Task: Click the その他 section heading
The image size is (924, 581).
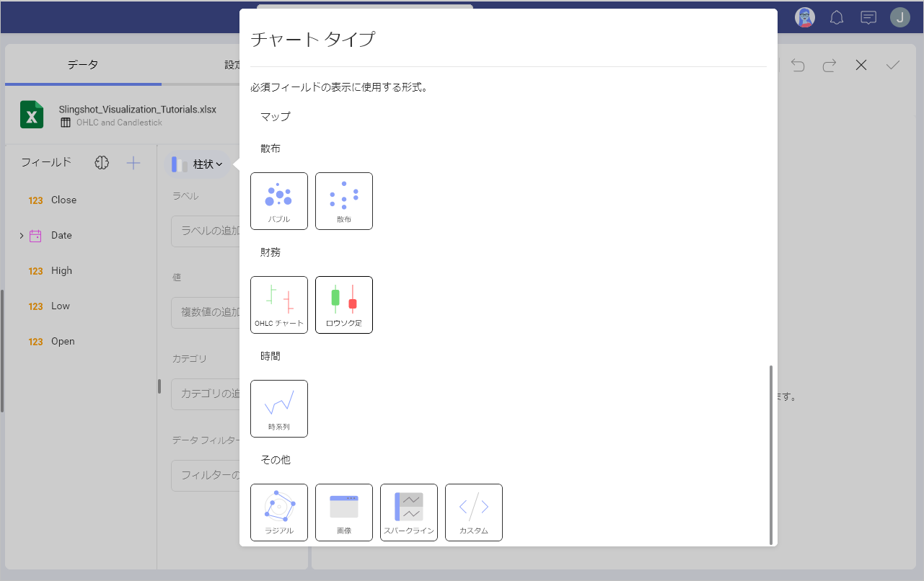Action: click(x=276, y=460)
